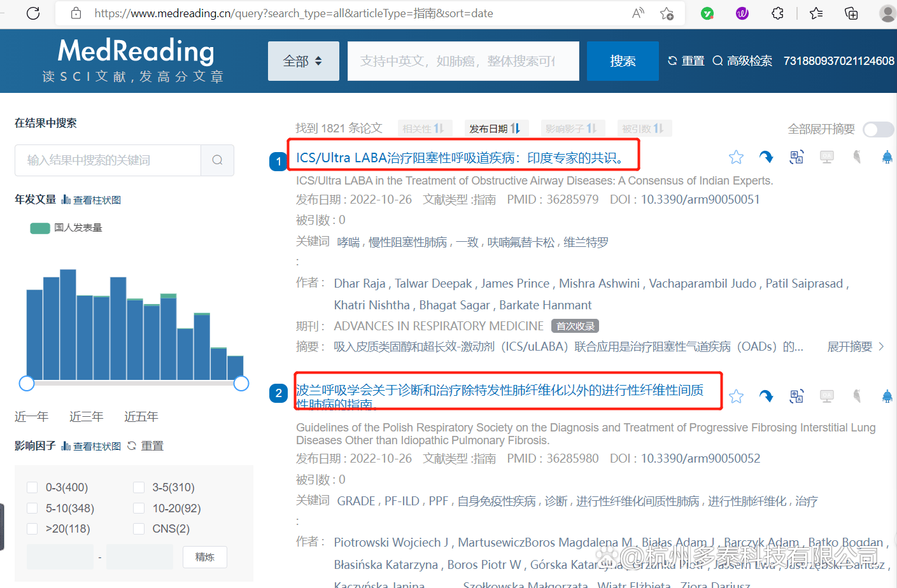Add the page to favorites with the star-plus icon

point(667,13)
